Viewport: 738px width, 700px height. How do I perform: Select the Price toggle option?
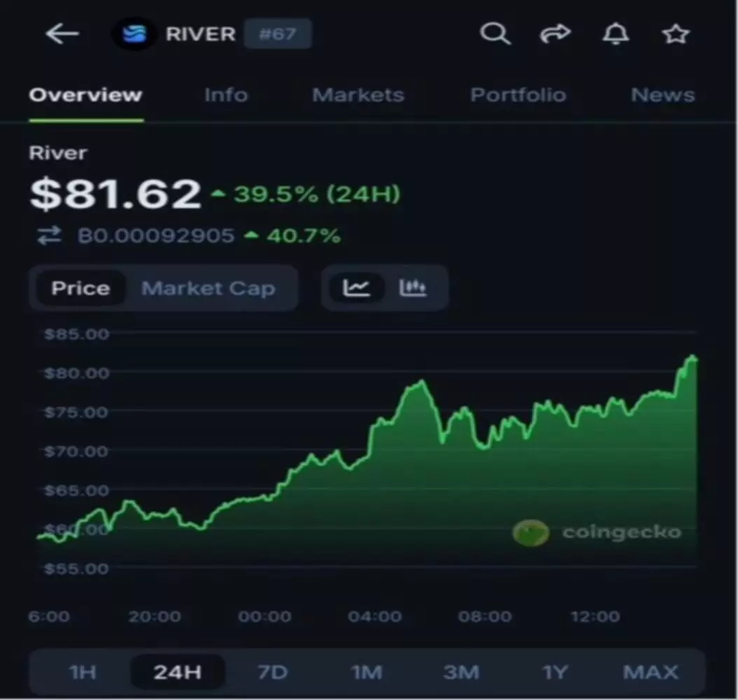coord(81,288)
